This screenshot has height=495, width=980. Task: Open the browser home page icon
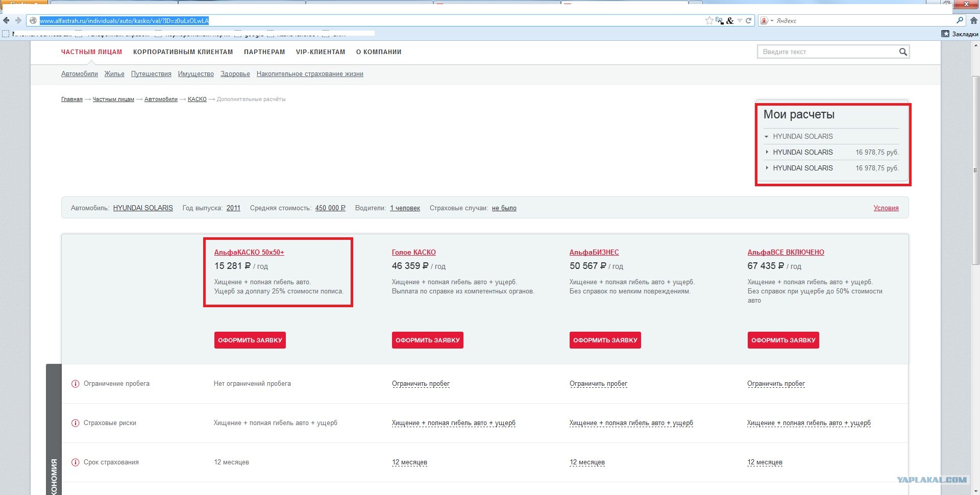tap(974, 20)
